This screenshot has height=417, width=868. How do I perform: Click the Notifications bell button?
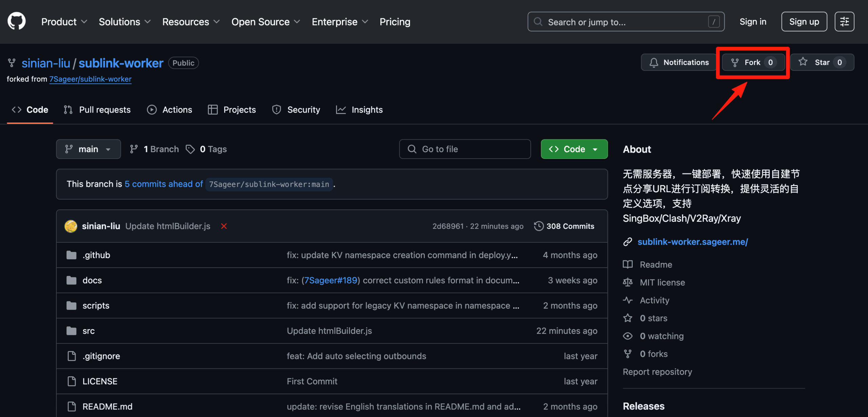(x=678, y=62)
